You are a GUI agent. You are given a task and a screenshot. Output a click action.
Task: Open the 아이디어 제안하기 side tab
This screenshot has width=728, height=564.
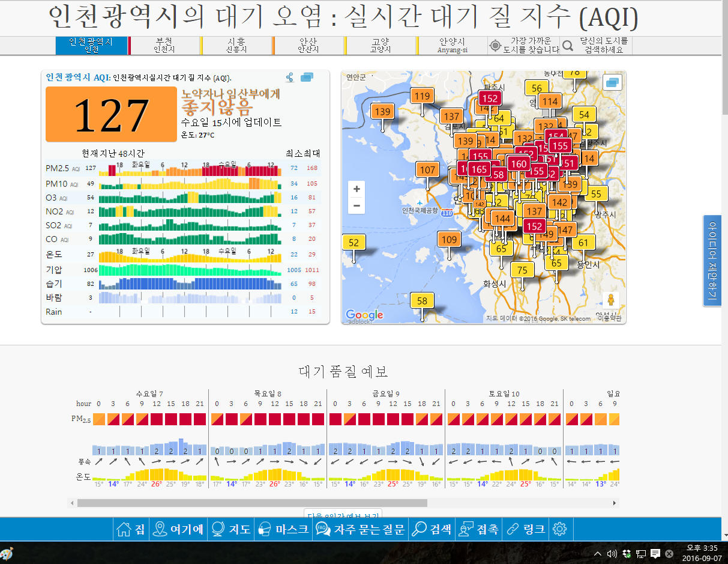point(712,261)
